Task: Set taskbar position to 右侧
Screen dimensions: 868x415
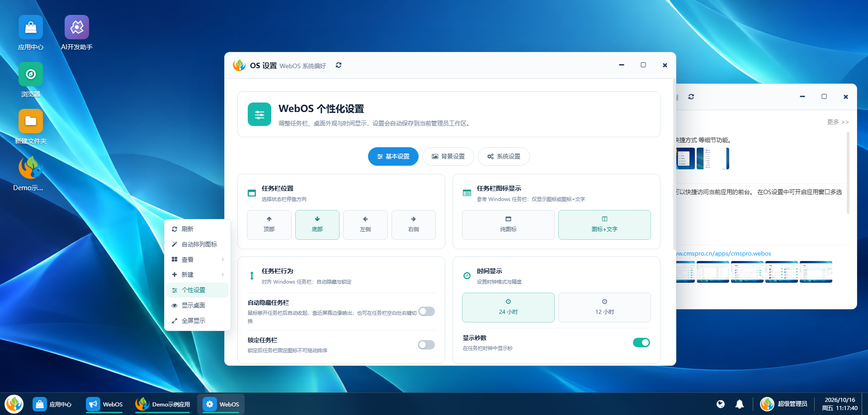Action: [x=413, y=224]
